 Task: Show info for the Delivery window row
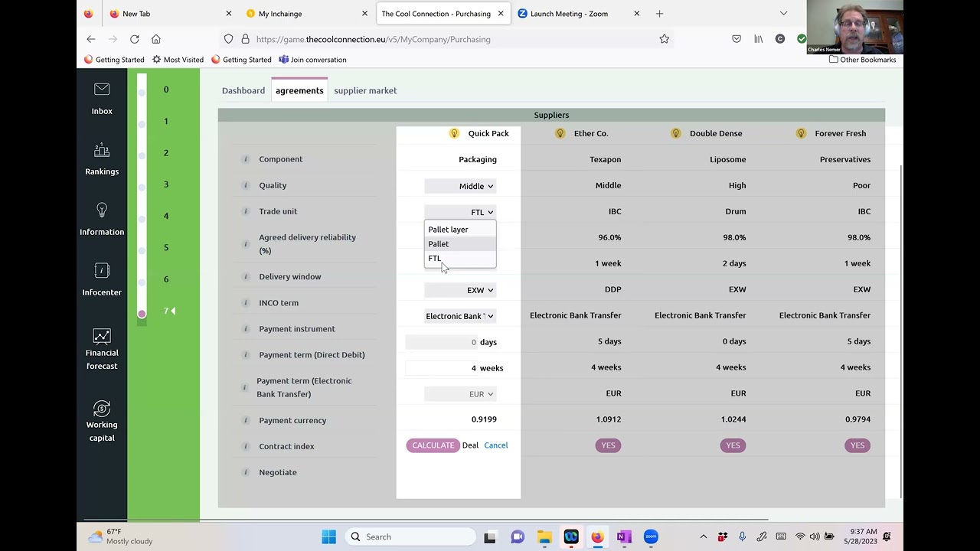246,276
